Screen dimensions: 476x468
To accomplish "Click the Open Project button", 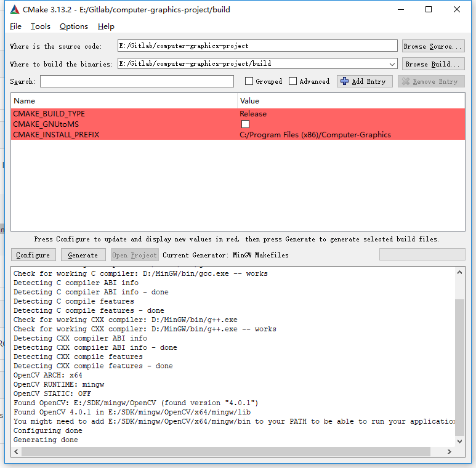I will pos(134,255).
